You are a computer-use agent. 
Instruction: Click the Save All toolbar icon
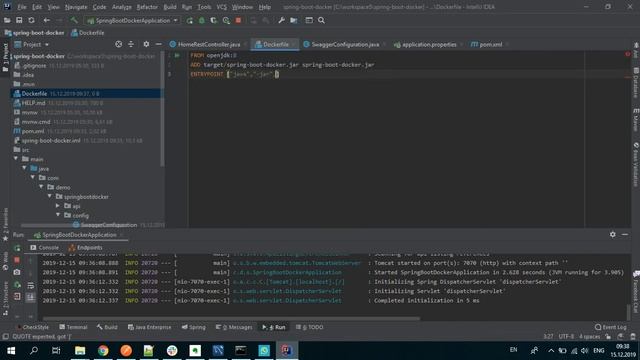pyautogui.click(x=19, y=20)
